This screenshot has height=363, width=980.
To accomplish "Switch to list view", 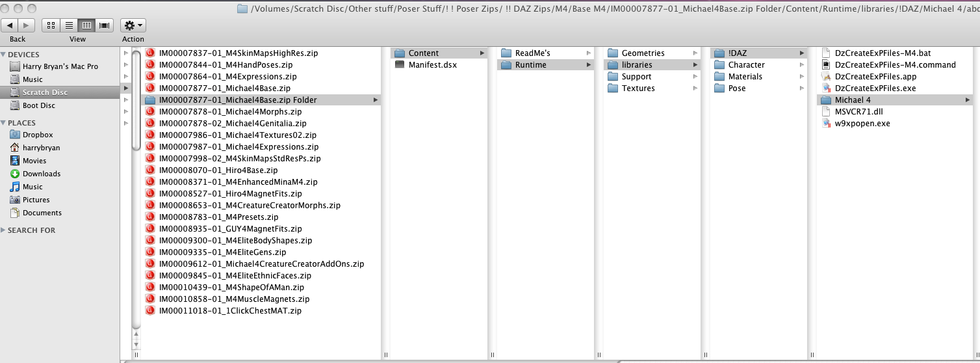I will point(68,25).
